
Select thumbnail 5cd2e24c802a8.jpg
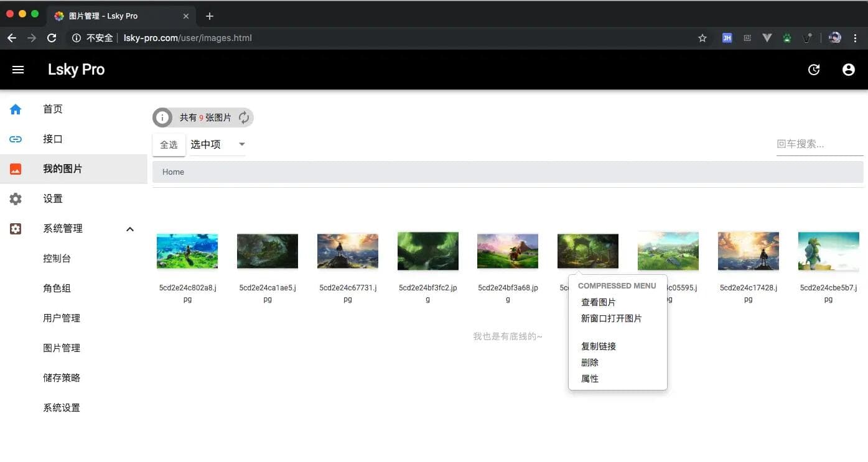(x=187, y=251)
